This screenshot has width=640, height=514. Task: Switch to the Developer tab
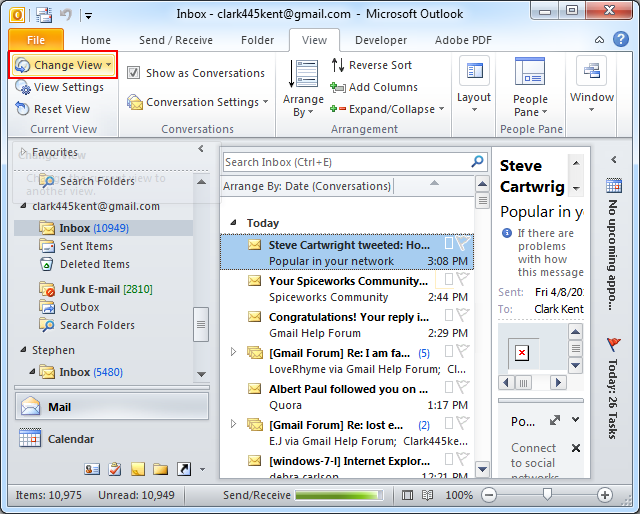point(381,40)
